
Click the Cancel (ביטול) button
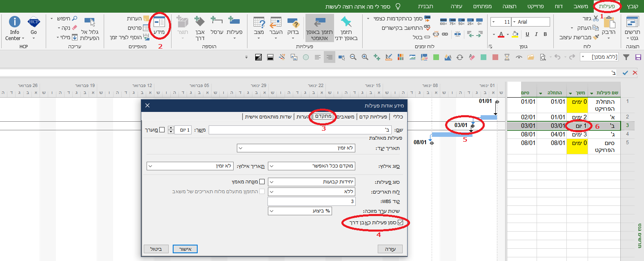(156, 249)
